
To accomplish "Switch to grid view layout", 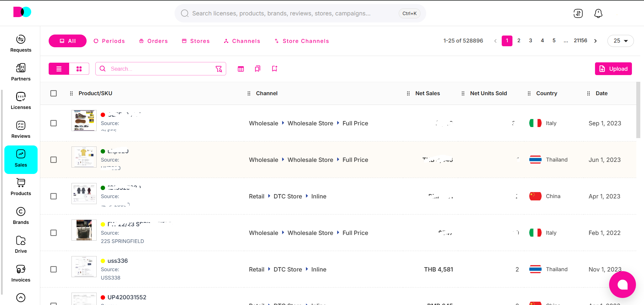I will (x=79, y=69).
